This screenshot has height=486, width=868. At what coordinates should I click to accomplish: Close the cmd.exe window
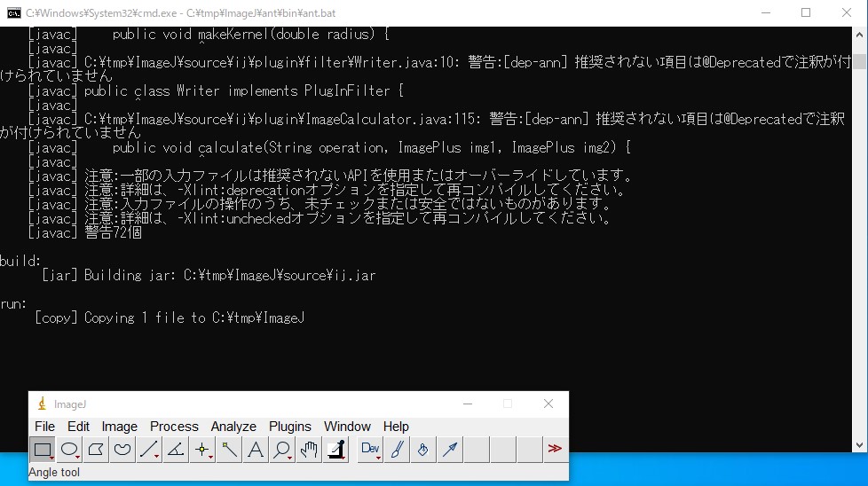[x=847, y=12]
